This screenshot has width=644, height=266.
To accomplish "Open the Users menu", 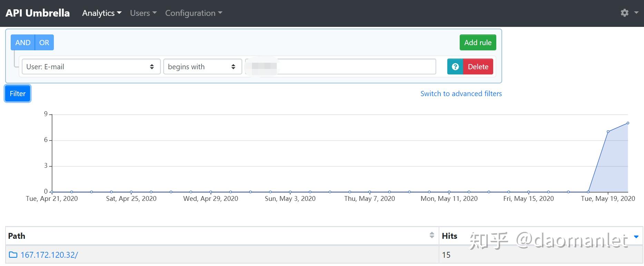I will coord(143,13).
